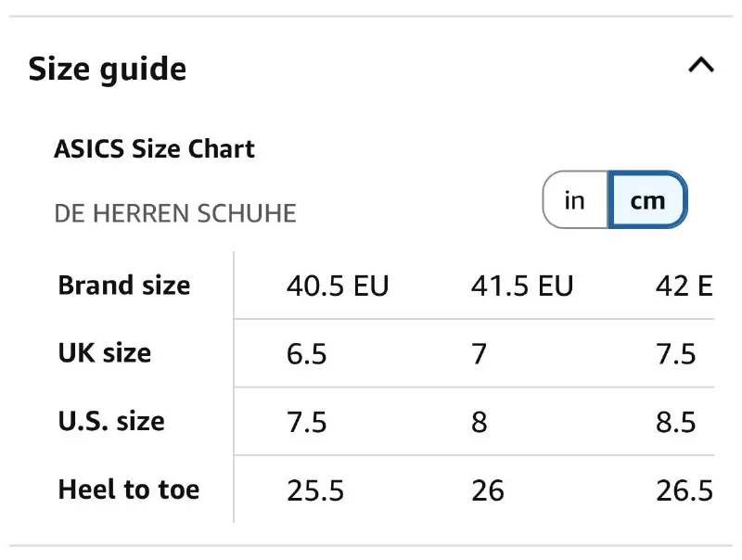Click the DE HERREN SCHUHE label
742x560 pixels.
(175, 213)
